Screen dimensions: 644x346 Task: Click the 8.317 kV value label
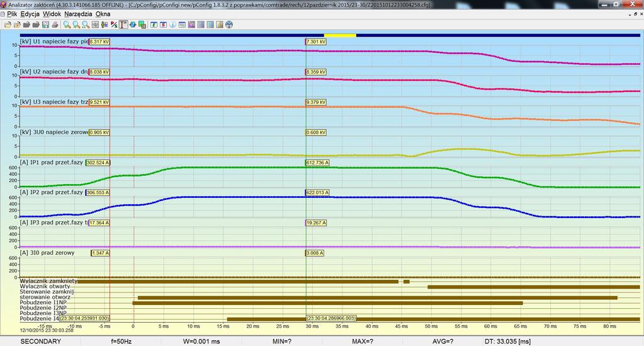point(99,42)
